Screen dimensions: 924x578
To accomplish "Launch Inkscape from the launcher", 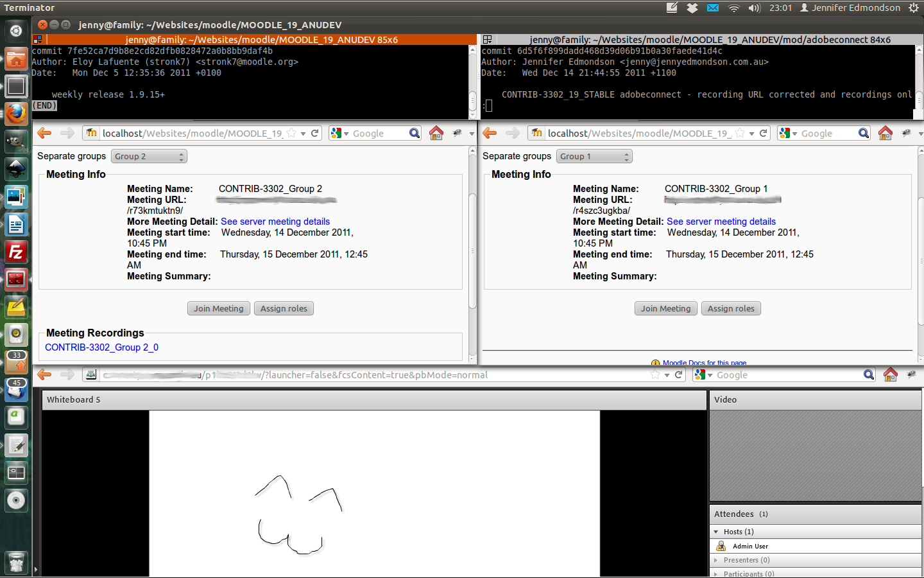I will coord(16,169).
